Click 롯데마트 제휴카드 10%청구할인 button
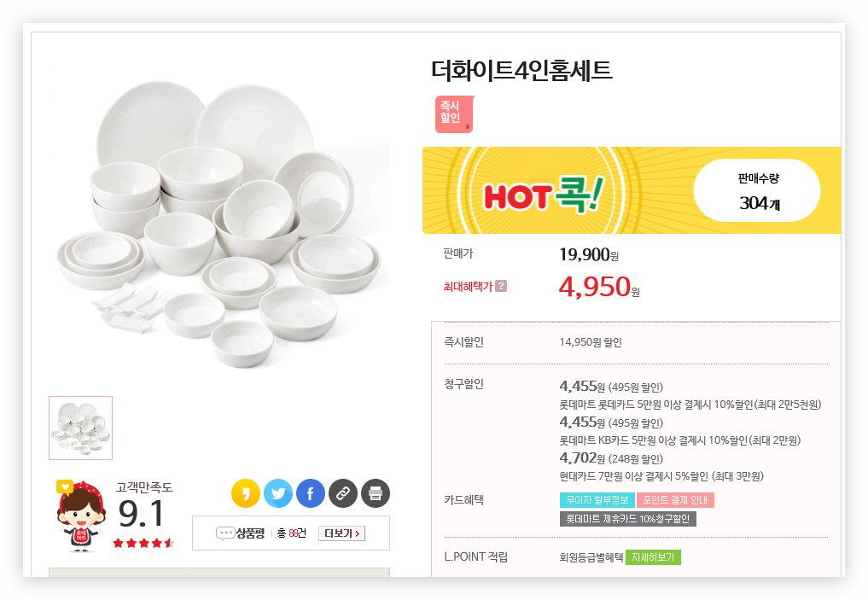 click(627, 519)
